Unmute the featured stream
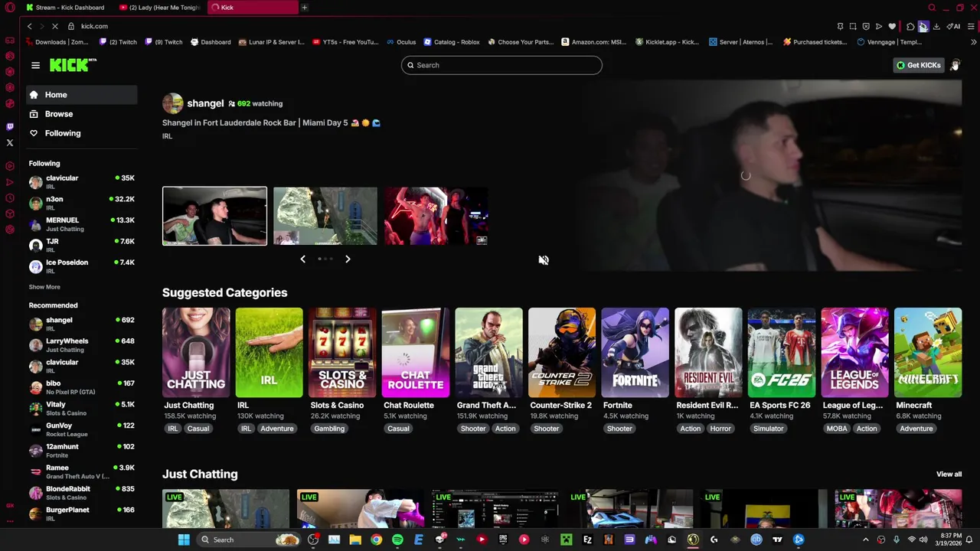The height and width of the screenshot is (551, 980). click(x=544, y=260)
